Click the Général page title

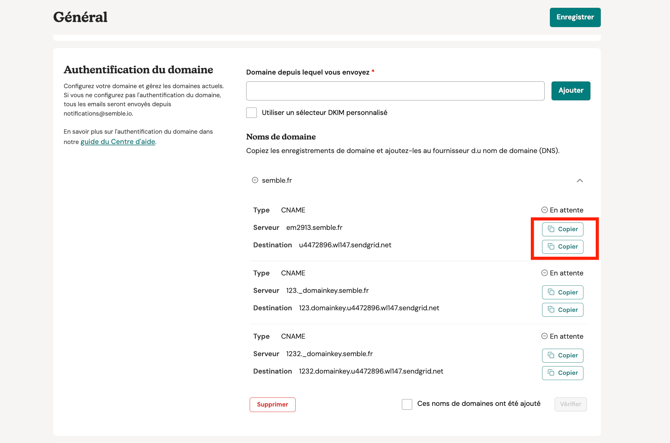pyautogui.click(x=80, y=17)
